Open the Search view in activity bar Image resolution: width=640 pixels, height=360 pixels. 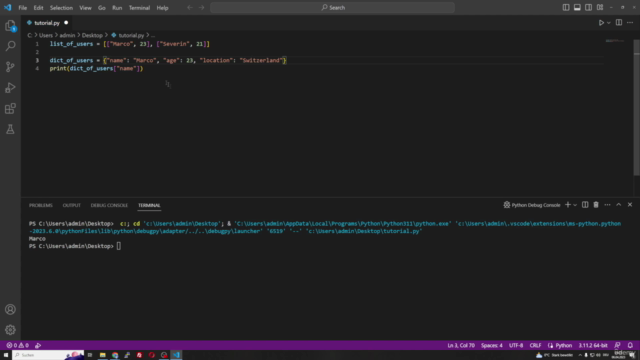pos(10,46)
